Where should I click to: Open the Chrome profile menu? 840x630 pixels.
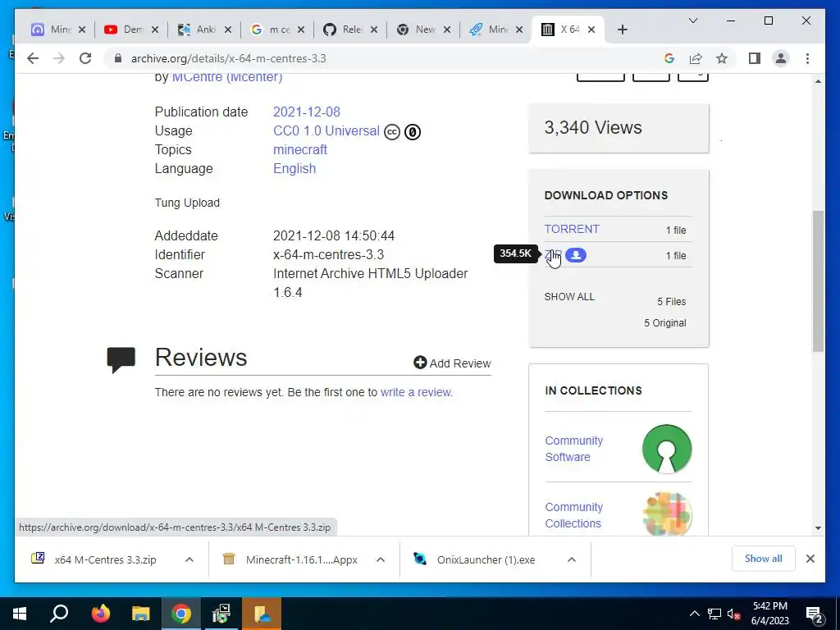pos(781,58)
